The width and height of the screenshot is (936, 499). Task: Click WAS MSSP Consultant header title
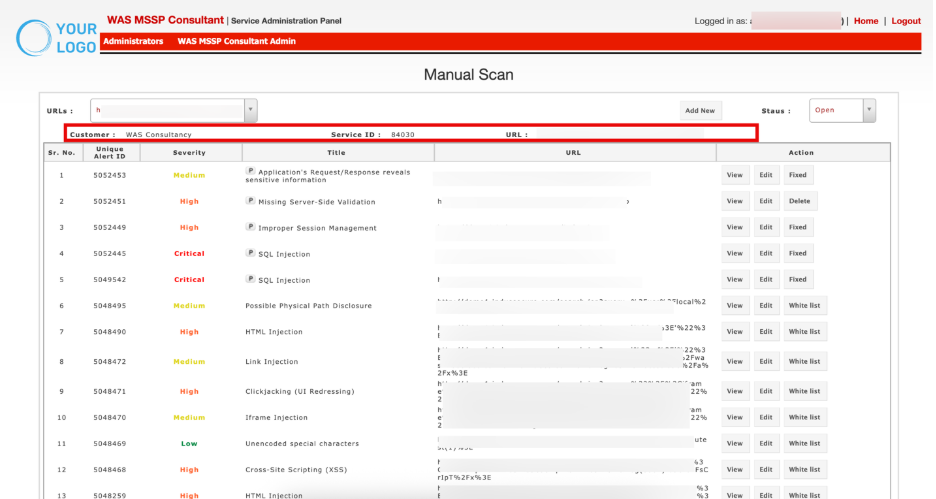165,20
